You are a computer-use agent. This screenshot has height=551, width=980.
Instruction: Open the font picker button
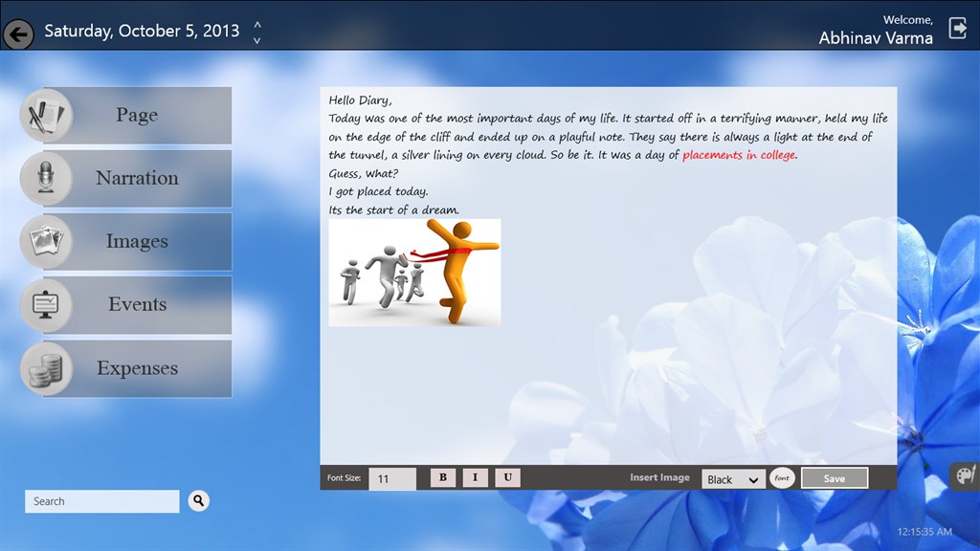pos(782,477)
